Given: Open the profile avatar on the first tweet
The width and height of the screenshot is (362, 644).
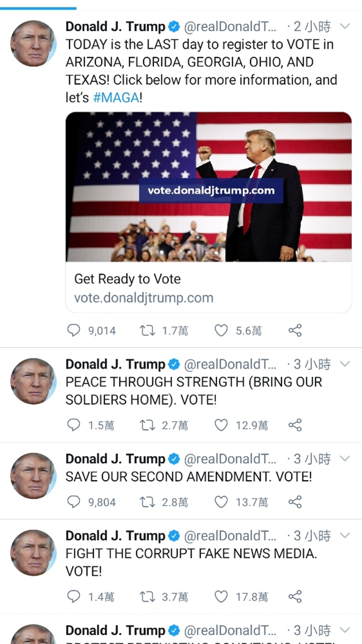Looking at the screenshot, I should click(33, 43).
